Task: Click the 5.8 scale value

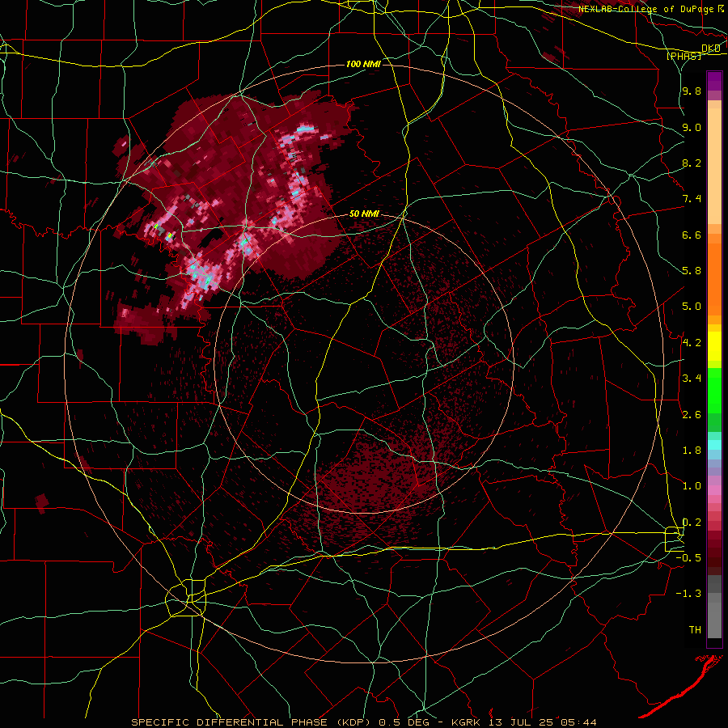Action: pyautogui.click(x=692, y=271)
